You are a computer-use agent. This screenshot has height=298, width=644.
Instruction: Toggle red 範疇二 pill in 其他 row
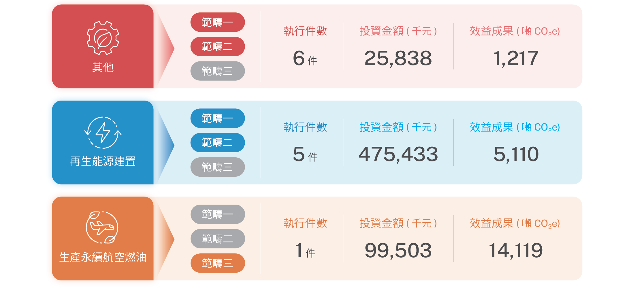[x=218, y=46]
